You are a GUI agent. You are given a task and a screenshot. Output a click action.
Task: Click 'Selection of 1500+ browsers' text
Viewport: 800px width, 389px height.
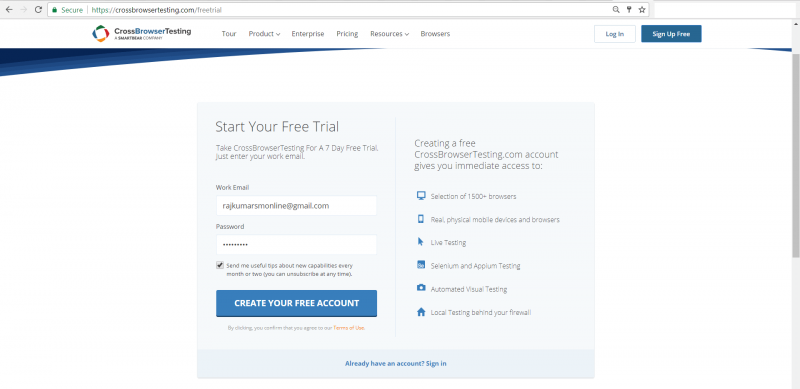point(473,197)
